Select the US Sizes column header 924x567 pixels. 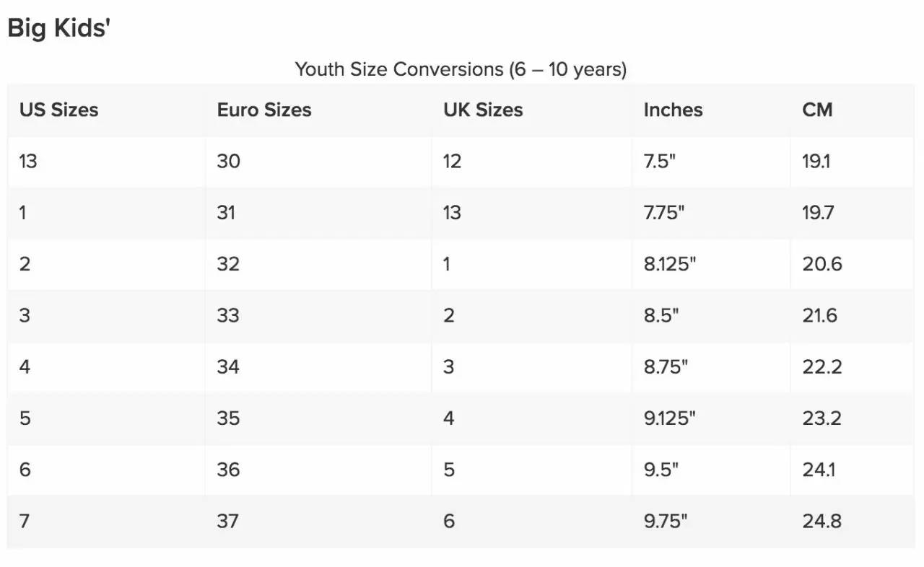pyautogui.click(x=58, y=110)
